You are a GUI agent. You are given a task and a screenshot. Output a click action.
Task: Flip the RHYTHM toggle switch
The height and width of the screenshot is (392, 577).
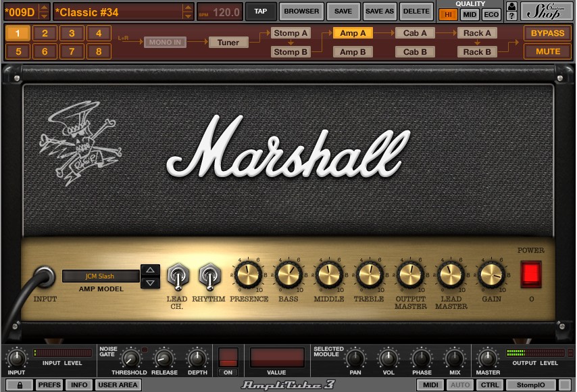tap(209, 277)
